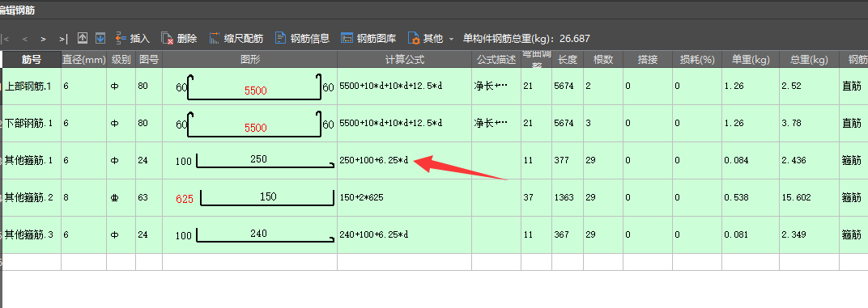Click diameter 8 cell of 其他箍筋.2
This screenshot has width=868, height=308.
(x=83, y=197)
